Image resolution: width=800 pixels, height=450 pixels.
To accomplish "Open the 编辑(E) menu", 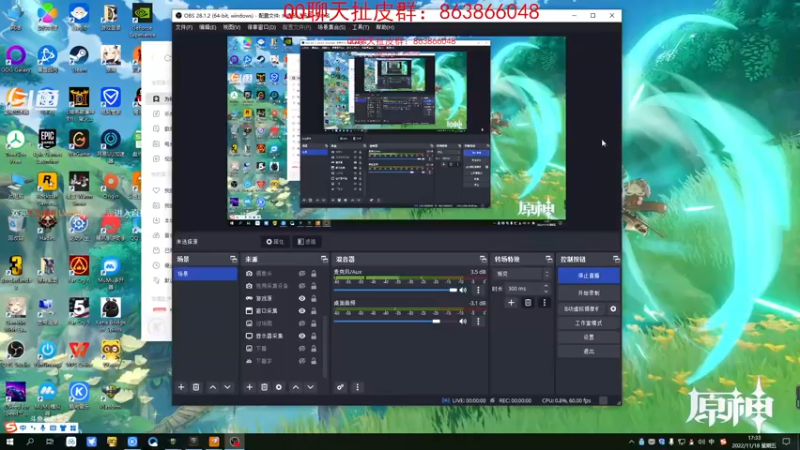I will [x=207, y=27].
